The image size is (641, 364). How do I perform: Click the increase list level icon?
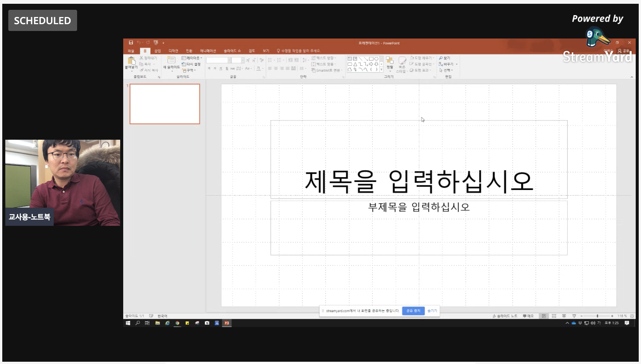coord(296,60)
